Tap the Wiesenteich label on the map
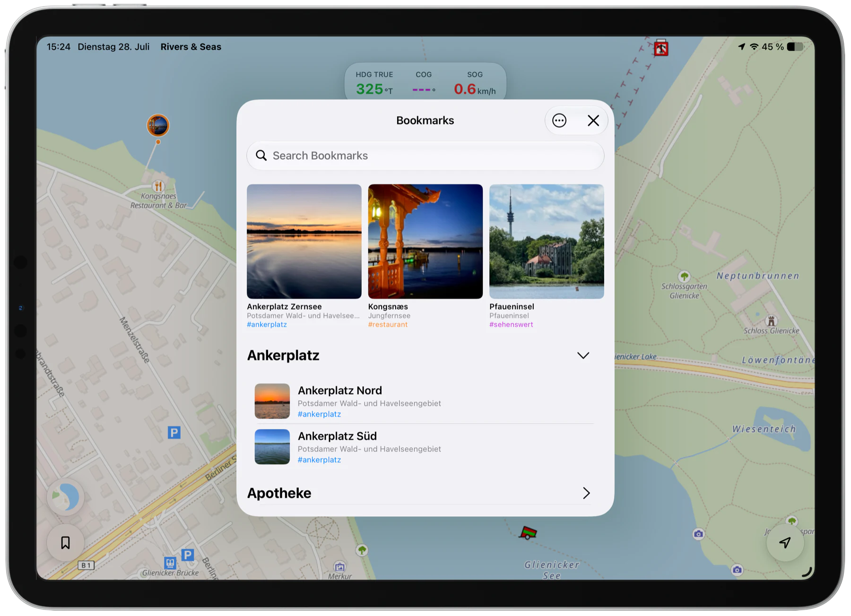This screenshot has width=851, height=616. (x=764, y=429)
